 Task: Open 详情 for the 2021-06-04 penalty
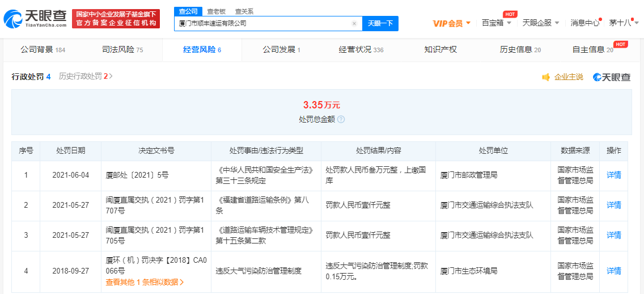[x=614, y=175]
